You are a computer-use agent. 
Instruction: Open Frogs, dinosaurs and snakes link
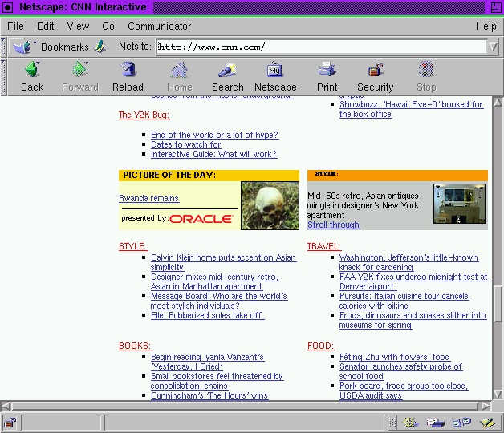pos(413,320)
